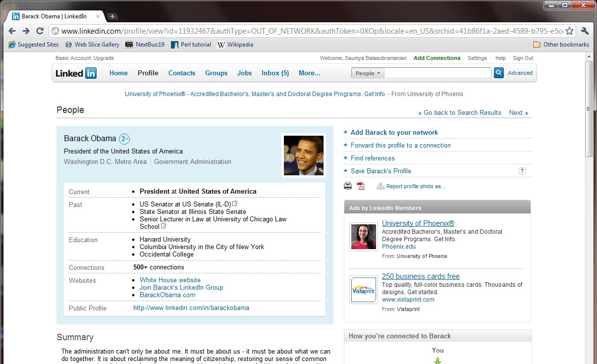Go to the Contacts menu item
Viewport: 597px width, 364px height.
click(x=182, y=73)
